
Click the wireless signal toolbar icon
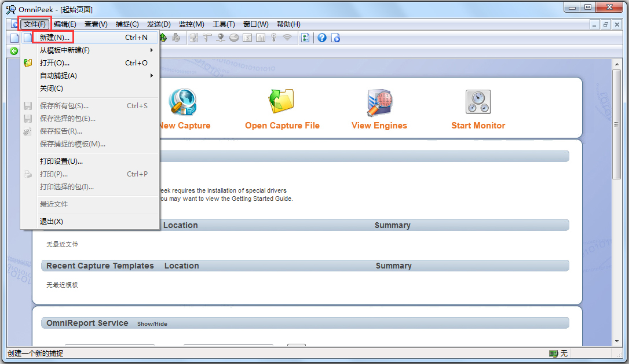coord(287,38)
